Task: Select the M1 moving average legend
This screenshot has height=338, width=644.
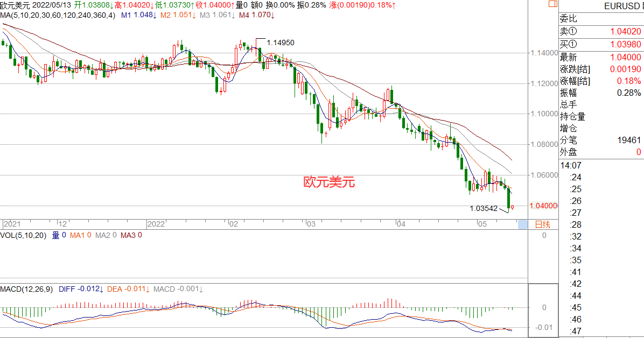Action: pyautogui.click(x=139, y=15)
